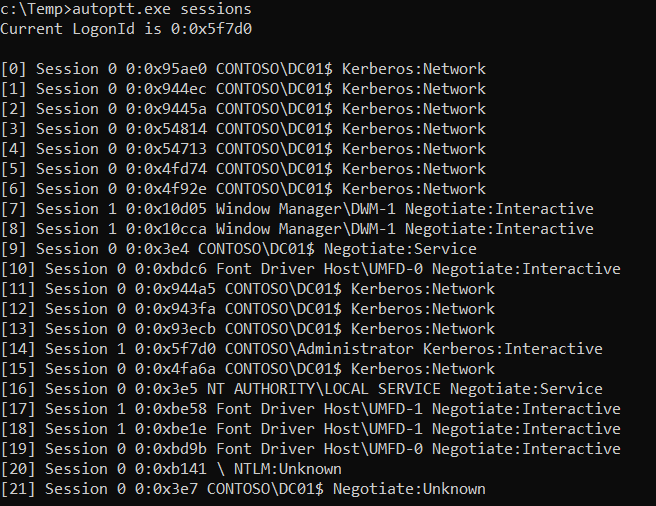The width and height of the screenshot is (656, 506).
Task: Click the logon ID 0:0x944ec
Action: 167,89
